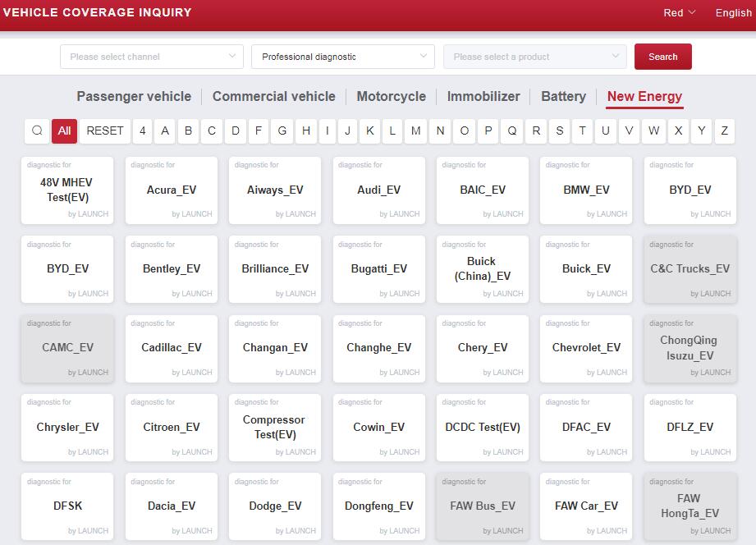Filter brands by letter Y
756x545 pixels.
[702, 131]
